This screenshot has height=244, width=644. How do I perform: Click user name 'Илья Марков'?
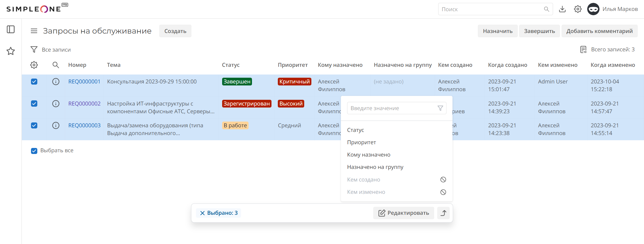pyautogui.click(x=620, y=9)
